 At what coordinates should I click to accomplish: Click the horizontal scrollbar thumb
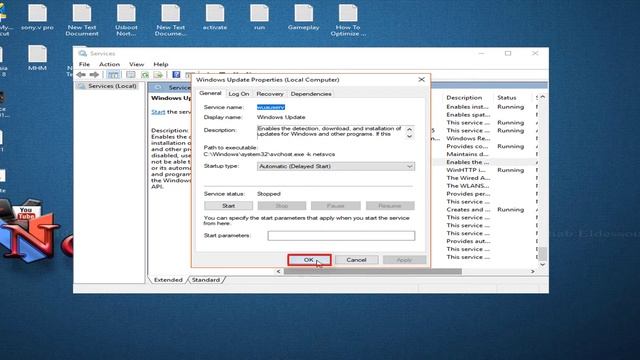tap(373, 271)
